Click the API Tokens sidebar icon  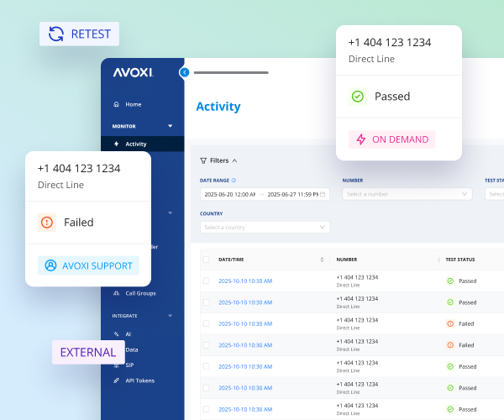click(x=116, y=381)
